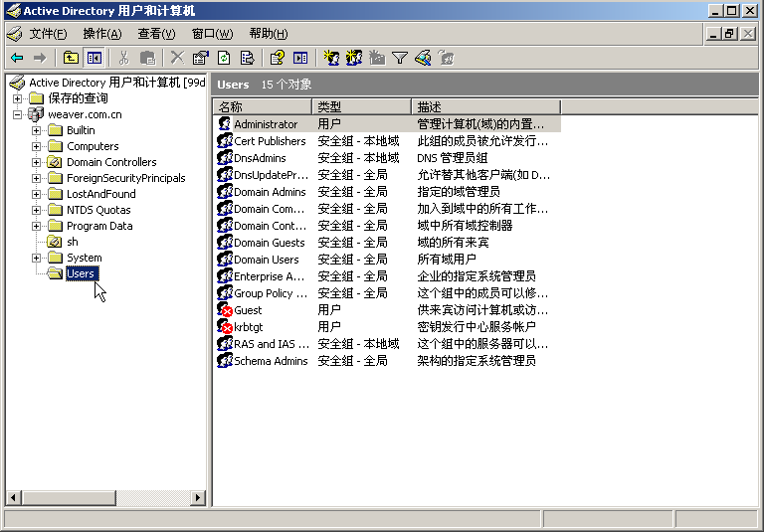Create a new user via toolbar icon
Screen dimensions: 764x532
(x=331, y=58)
